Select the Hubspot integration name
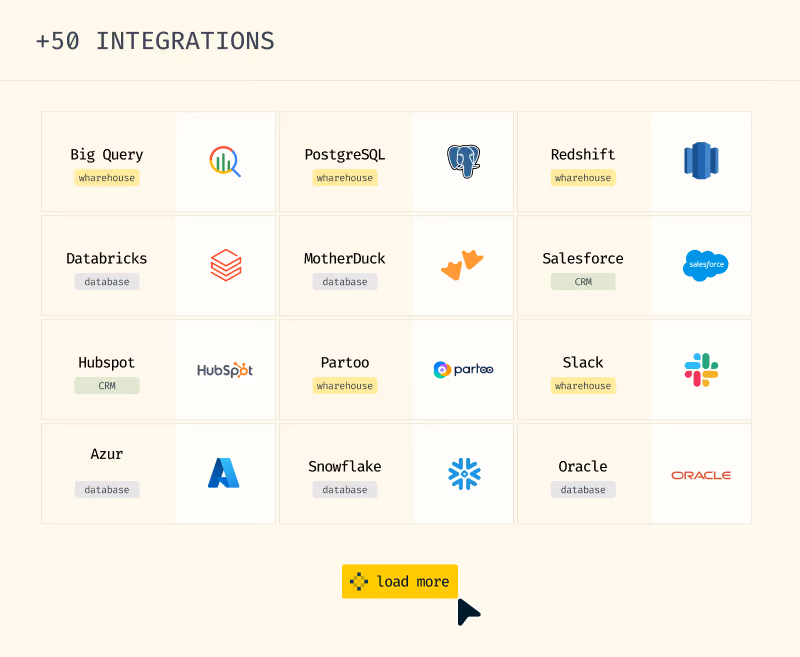The image size is (800, 657). click(107, 363)
